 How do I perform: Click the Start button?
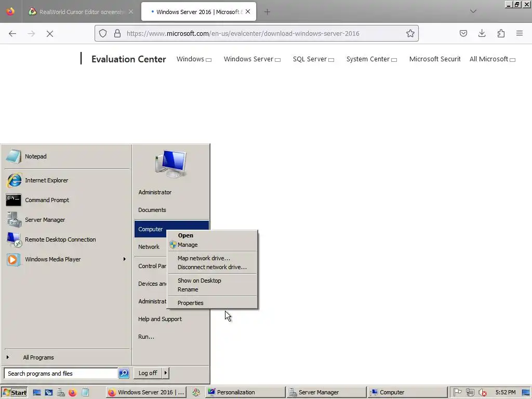coord(14,393)
